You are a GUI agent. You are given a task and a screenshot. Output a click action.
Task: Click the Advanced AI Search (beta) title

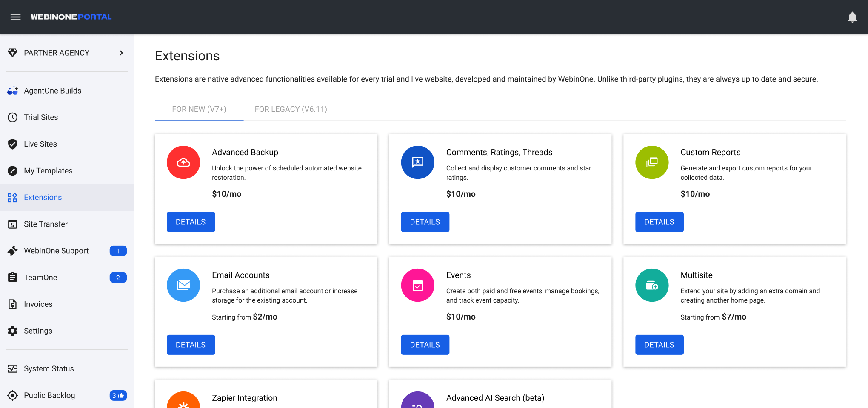click(495, 398)
